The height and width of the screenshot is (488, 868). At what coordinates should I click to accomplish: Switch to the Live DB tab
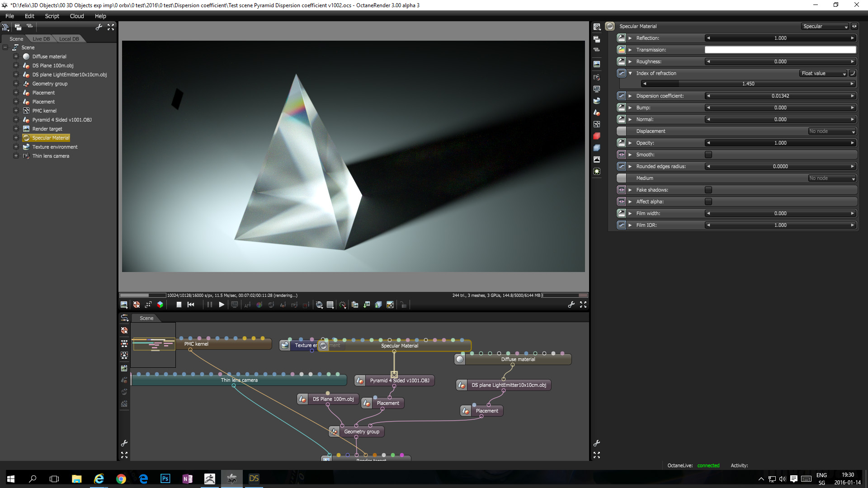41,39
